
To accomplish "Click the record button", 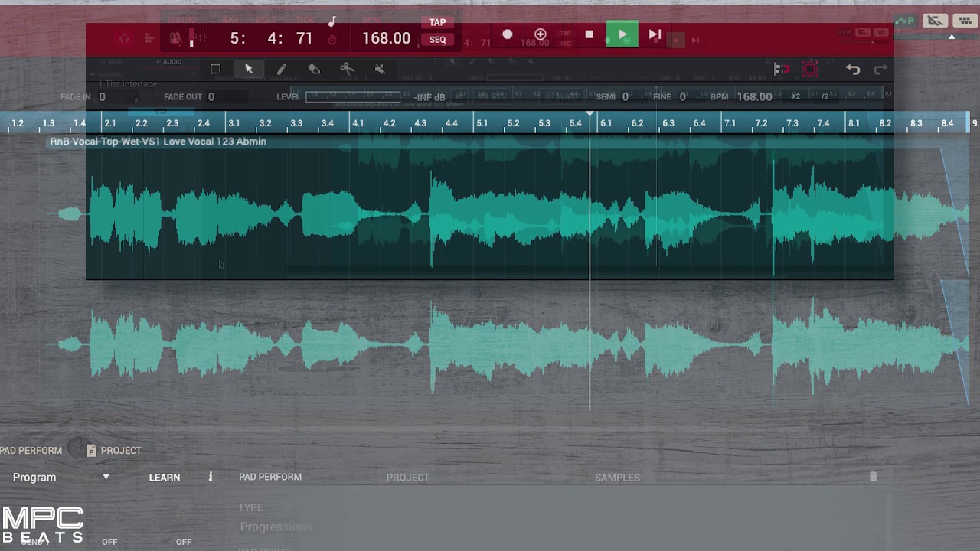I will pyautogui.click(x=507, y=34).
